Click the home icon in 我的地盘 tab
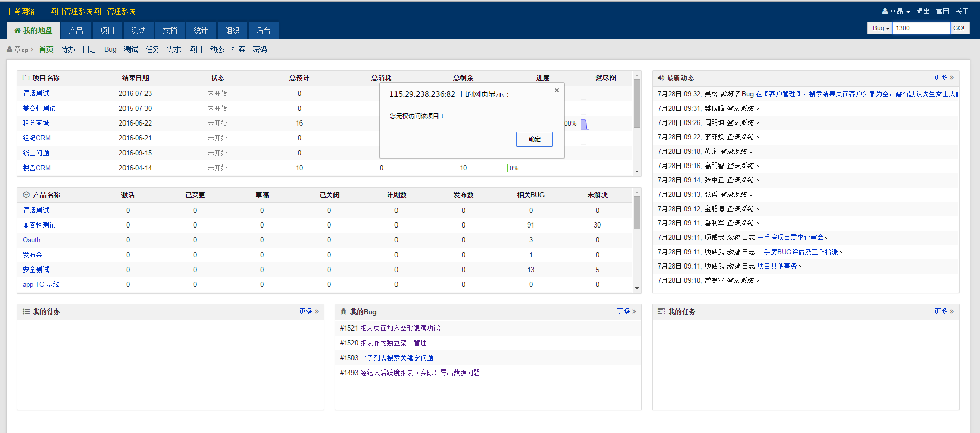This screenshot has height=433, width=980. pos(17,31)
